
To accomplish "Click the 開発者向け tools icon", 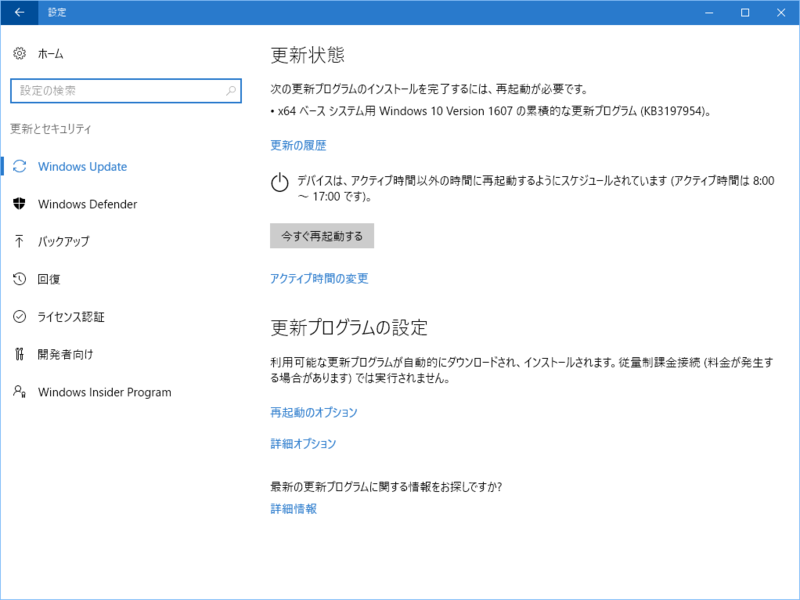I will [x=19, y=354].
